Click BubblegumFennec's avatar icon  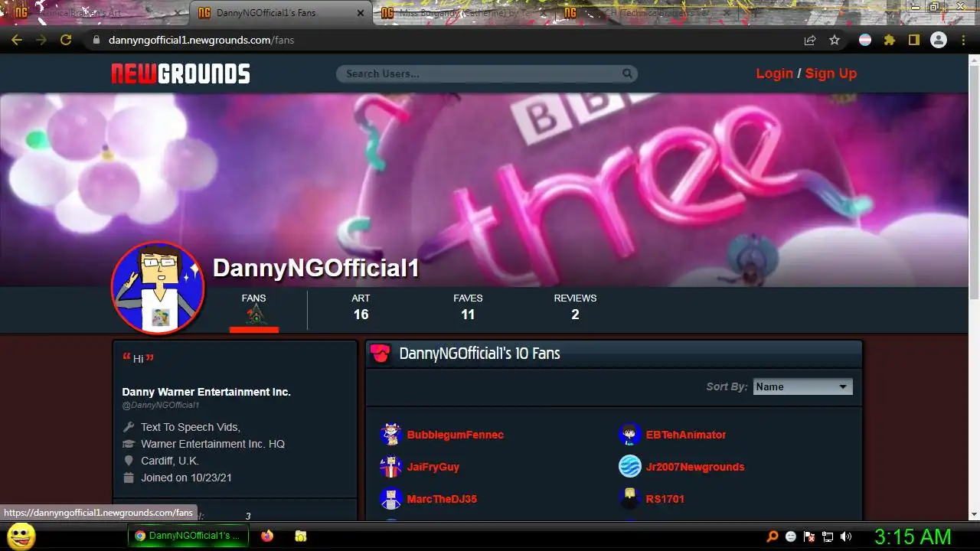391,435
